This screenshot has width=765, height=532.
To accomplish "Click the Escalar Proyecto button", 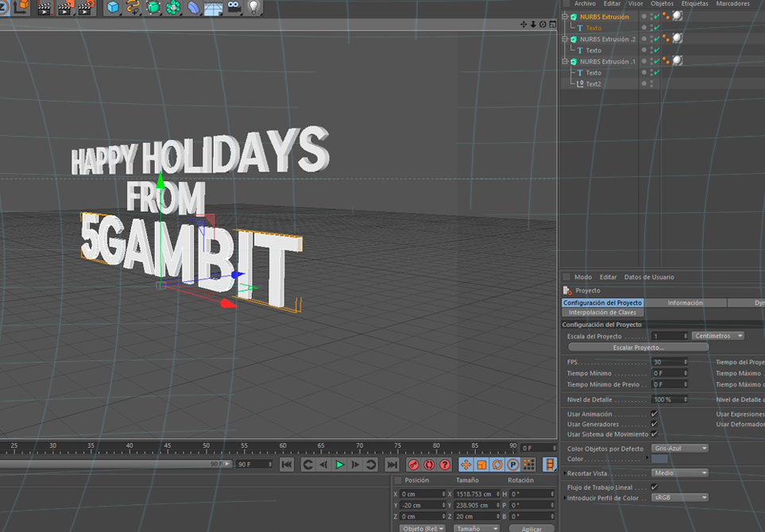I will [x=638, y=347].
